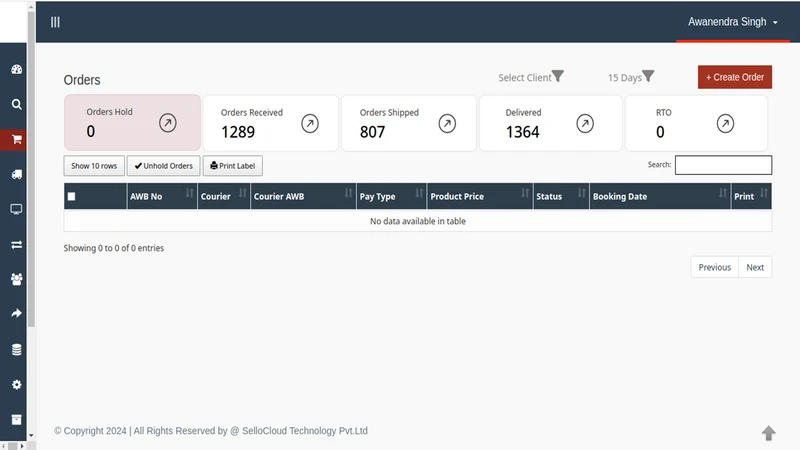Click 'No data available in table' text
Screen dimensions: 800x450
pyautogui.click(x=418, y=221)
